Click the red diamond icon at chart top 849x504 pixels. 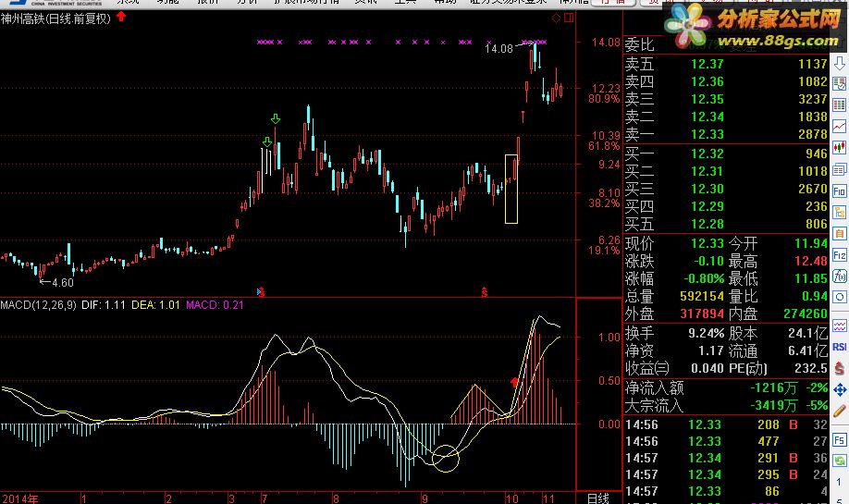556,18
